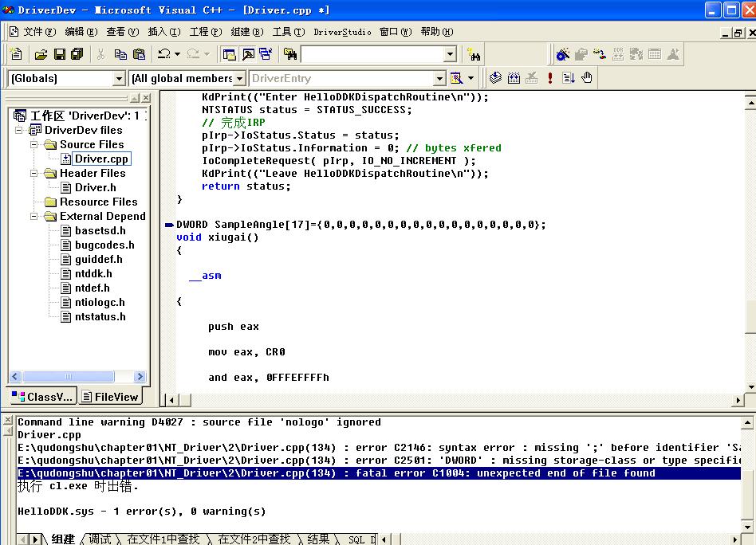
Task: Click the workspace panel horizontal scrollbar thumb
Action: click(x=68, y=376)
